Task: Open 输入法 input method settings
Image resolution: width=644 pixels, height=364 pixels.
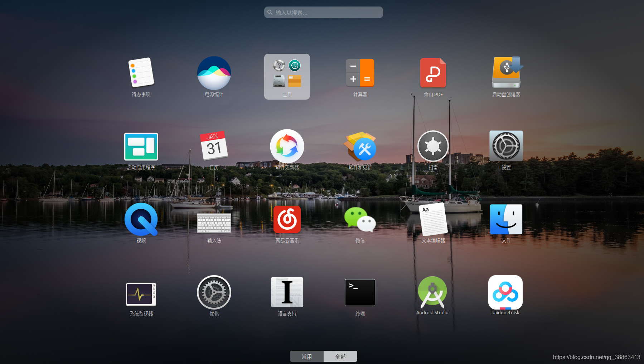Action: pos(214,223)
